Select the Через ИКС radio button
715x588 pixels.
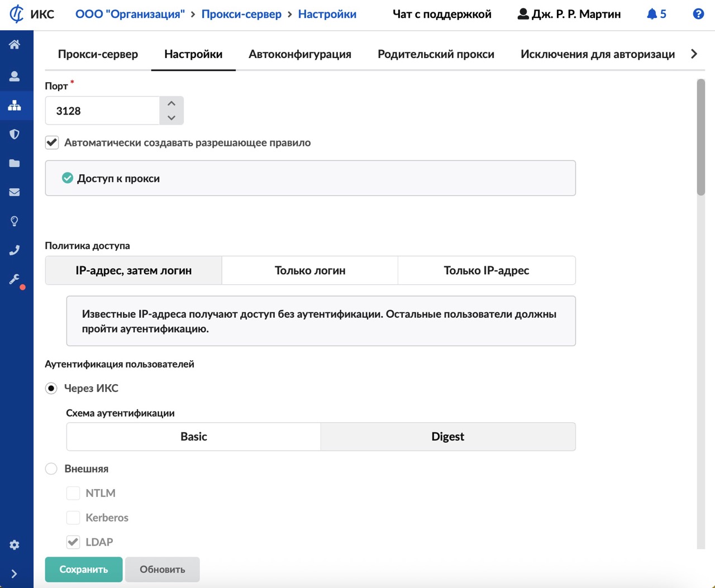51,388
